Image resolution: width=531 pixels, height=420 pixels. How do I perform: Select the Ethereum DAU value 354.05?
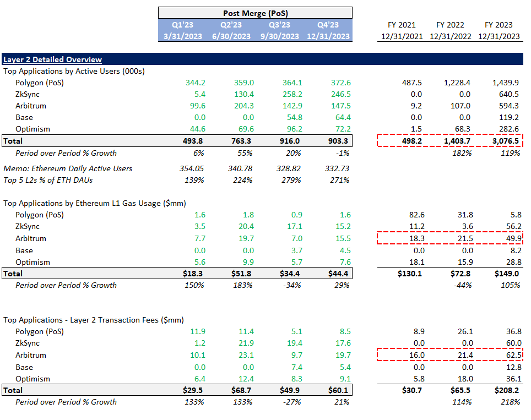tap(192, 168)
